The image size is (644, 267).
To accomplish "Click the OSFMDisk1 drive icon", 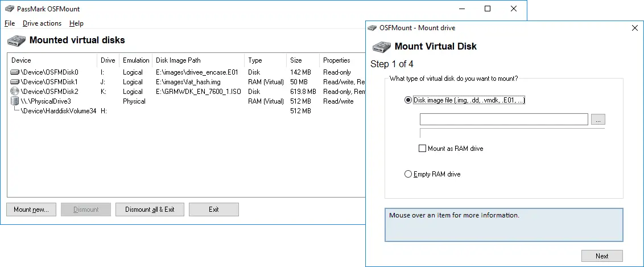I will [x=14, y=82].
